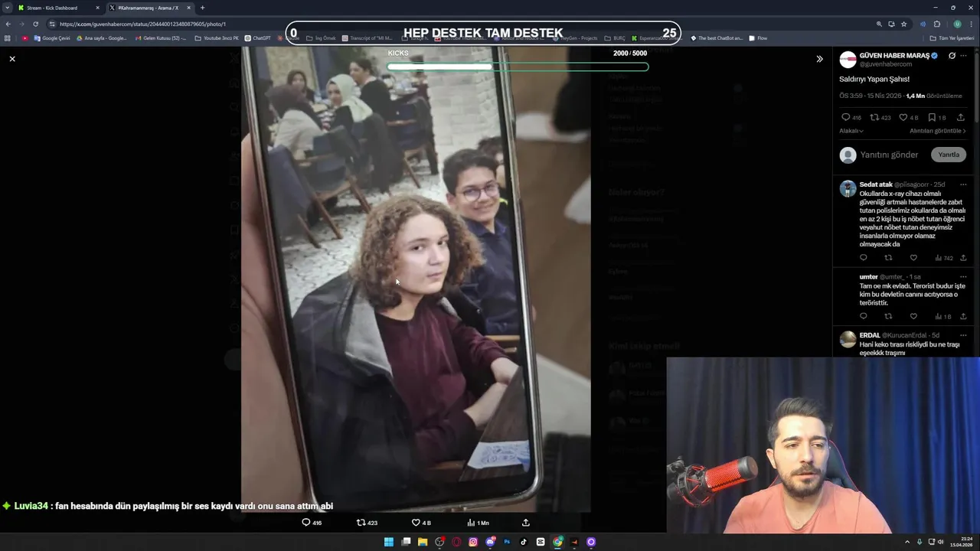
Task: Repost icon in sidebar with 423 count
Action: 874,117
